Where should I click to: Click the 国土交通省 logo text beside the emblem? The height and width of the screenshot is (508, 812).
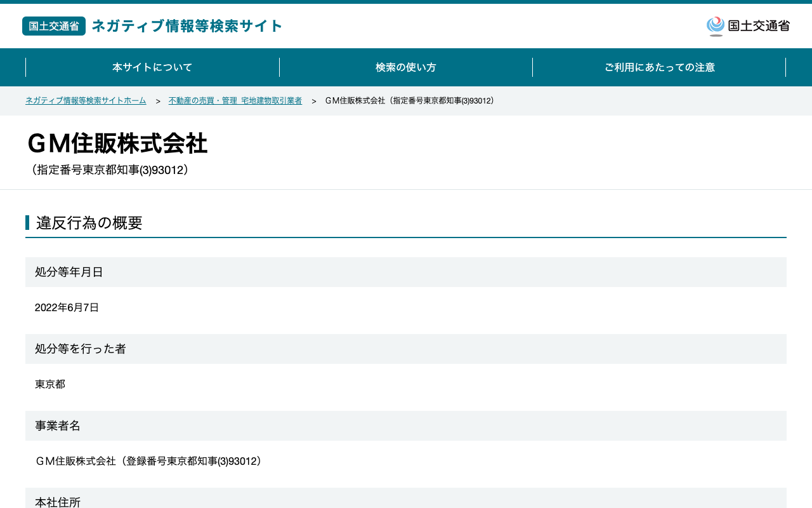(x=759, y=26)
